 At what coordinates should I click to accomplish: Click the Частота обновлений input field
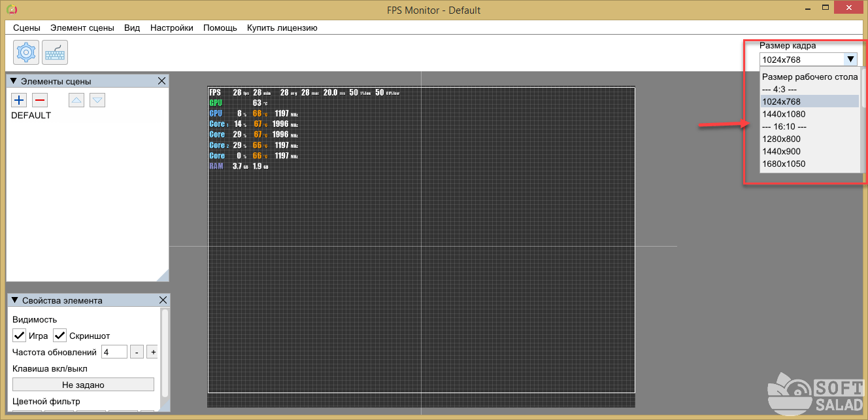click(x=114, y=352)
